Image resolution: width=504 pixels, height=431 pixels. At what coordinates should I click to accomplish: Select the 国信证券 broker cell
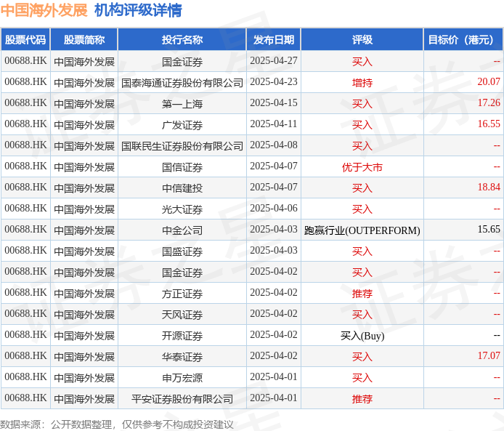click(x=182, y=167)
